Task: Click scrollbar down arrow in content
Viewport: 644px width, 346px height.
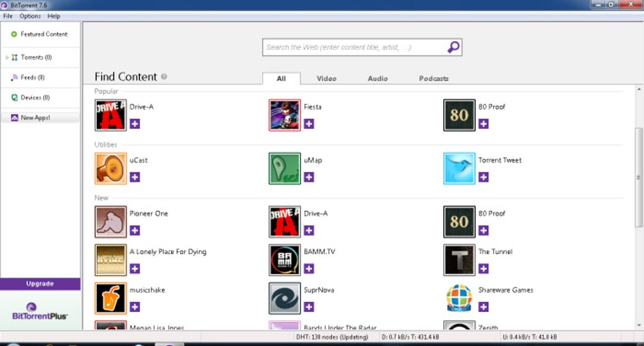Action: [639, 325]
